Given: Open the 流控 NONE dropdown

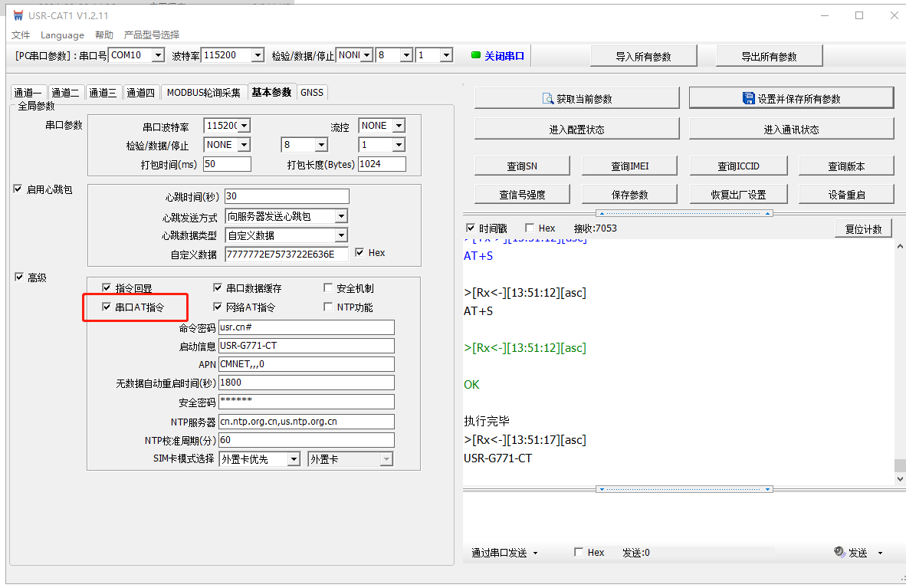Looking at the screenshot, I should click(x=399, y=126).
